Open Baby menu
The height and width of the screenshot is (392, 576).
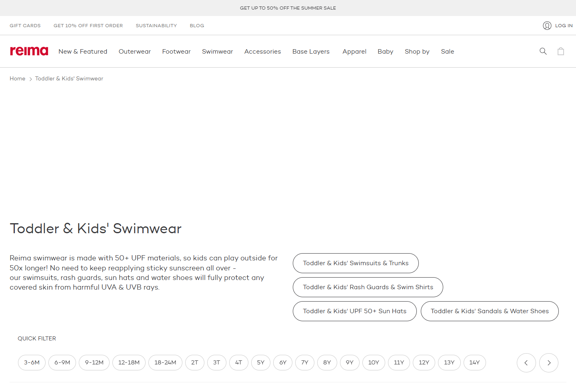pos(385,52)
